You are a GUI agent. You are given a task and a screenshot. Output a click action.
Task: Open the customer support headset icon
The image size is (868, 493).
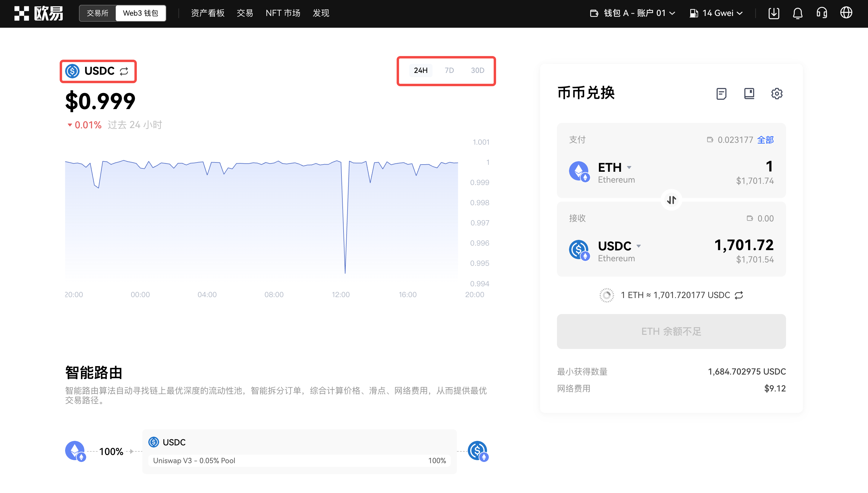(822, 13)
